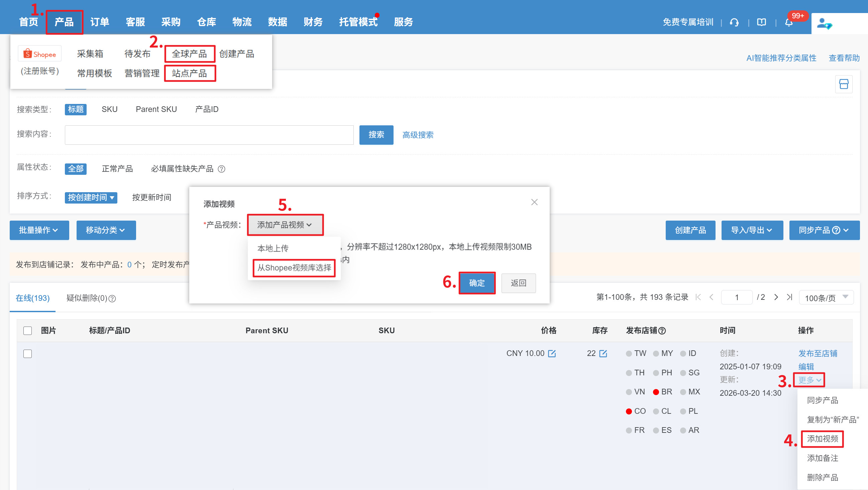The width and height of the screenshot is (868, 490).
Task: Open the 高级搜索 link
Action: pos(418,135)
